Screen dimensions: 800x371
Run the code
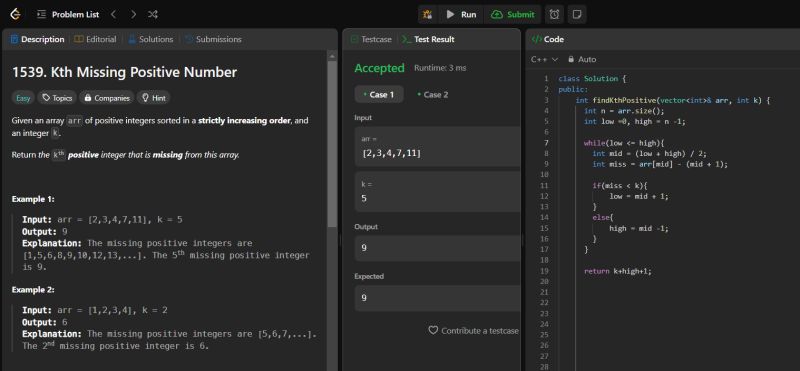point(461,14)
